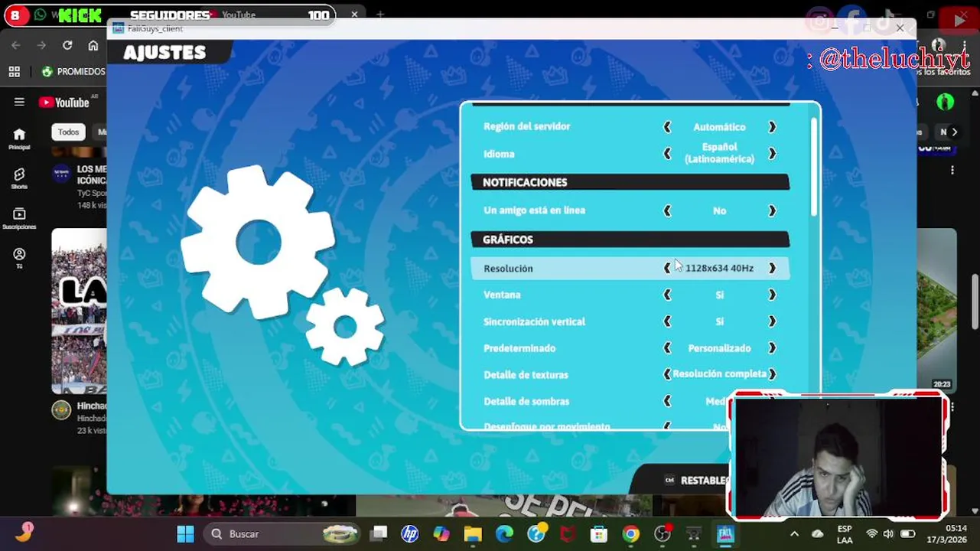Change Predeterminado preset with left arrow
The height and width of the screenshot is (551, 980).
pos(667,348)
